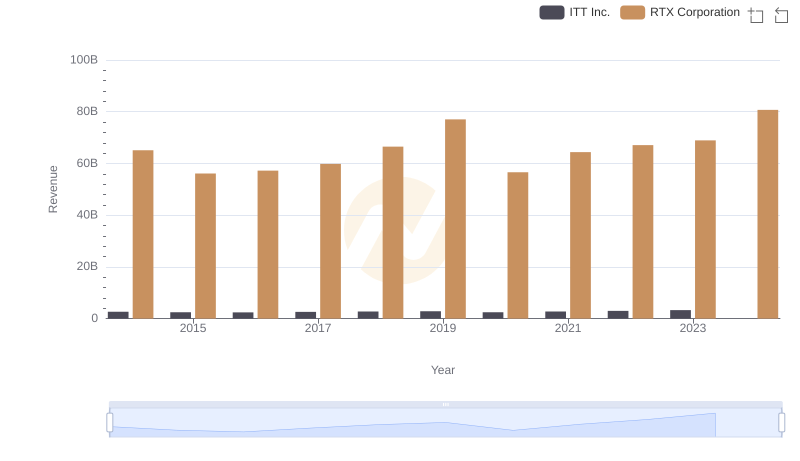Click the 40B y-axis label

(x=87, y=215)
